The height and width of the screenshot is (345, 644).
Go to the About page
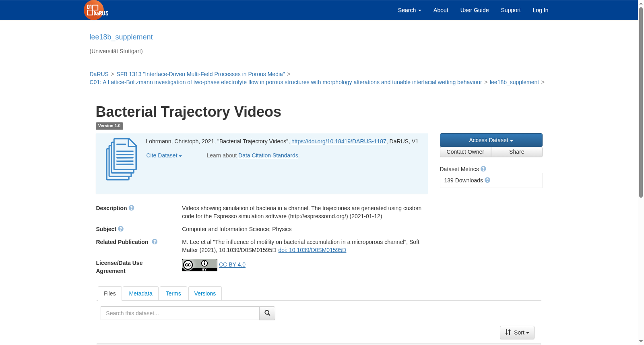coord(441,10)
